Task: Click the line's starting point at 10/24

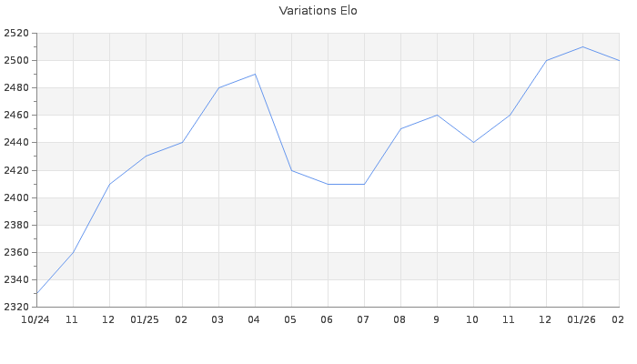Action: (x=36, y=293)
